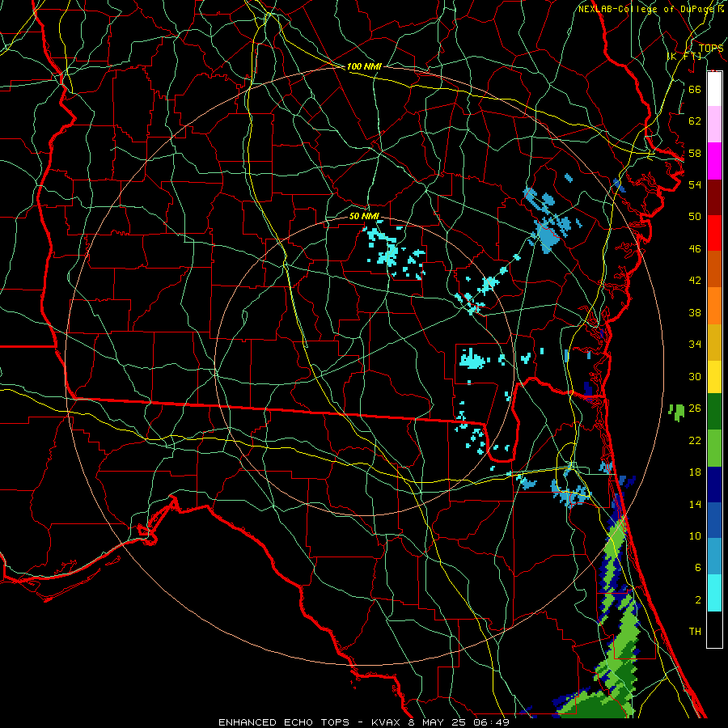728x728 pixels.
Task: Click the 66 label on the scale
Action: click(695, 89)
